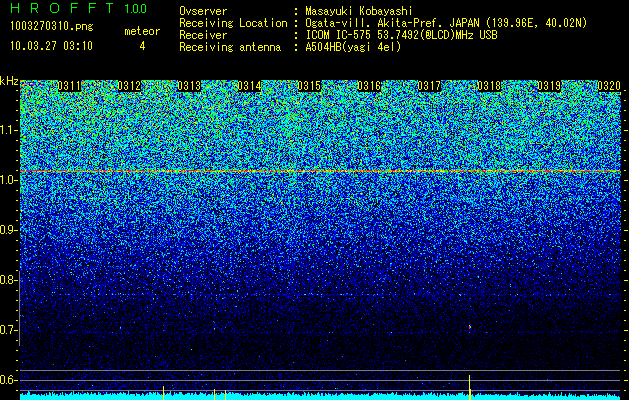Image resolution: width=629 pixels, height=400 pixels.
Task: Click the Receiving antenna field label
Action: point(230,47)
